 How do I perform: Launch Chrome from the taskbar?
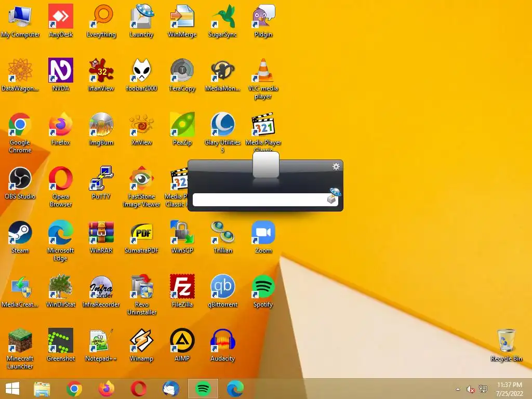tap(74, 389)
